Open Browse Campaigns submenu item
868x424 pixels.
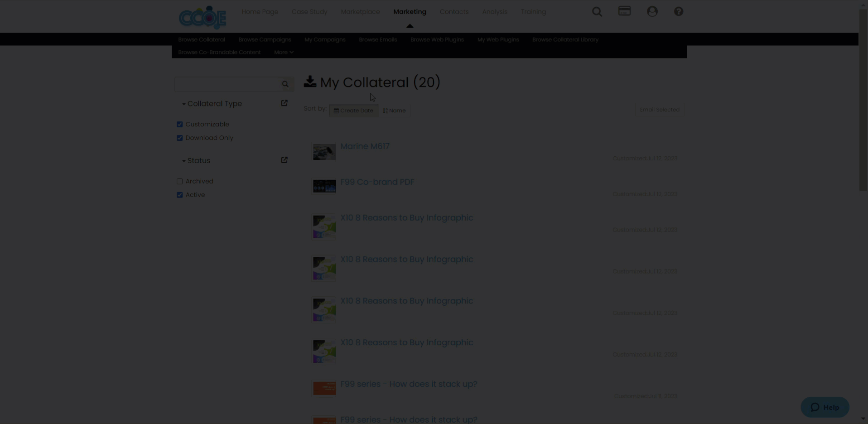(265, 39)
